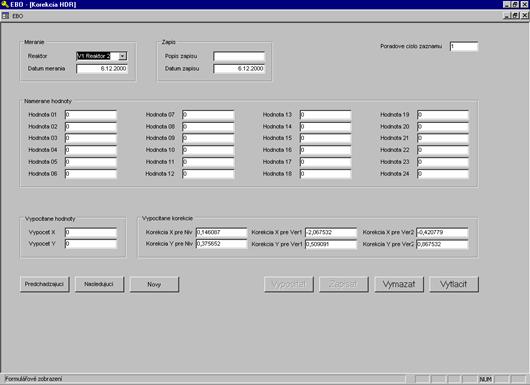This screenshot has width=530, height=385.
Task: Click the Popis zapisu text field
Action: (239, 56)
